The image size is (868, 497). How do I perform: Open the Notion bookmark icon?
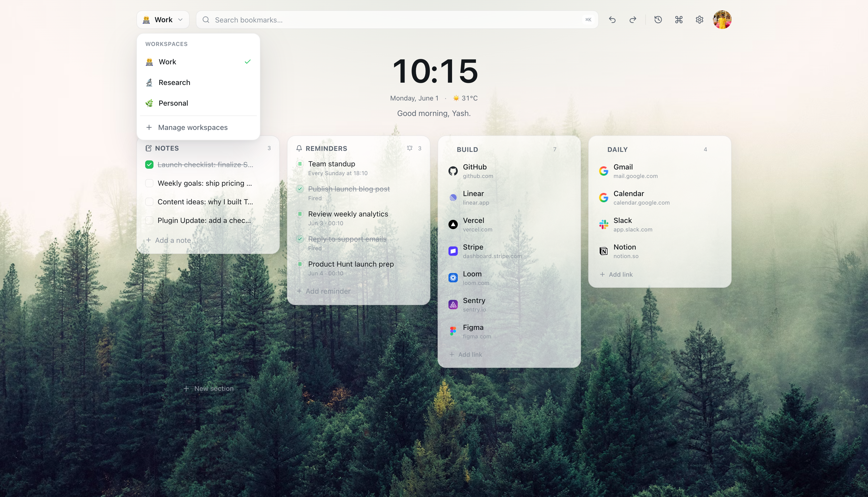click(x=603, y=251)
